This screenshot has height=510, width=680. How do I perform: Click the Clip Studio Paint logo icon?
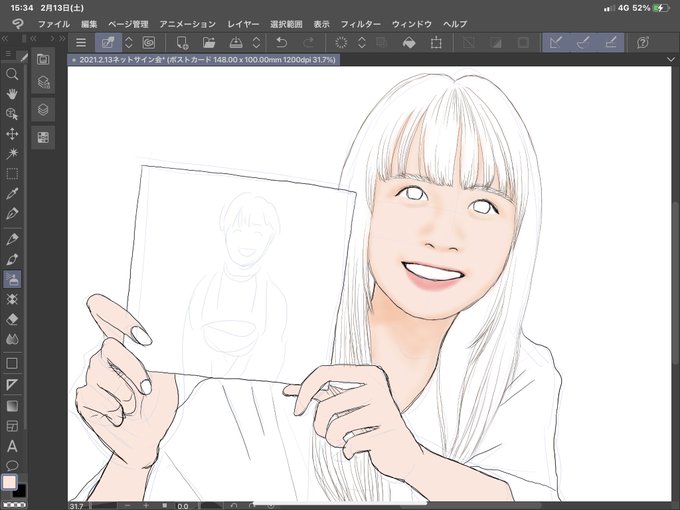pyautogui.click(x=17, y=24)
